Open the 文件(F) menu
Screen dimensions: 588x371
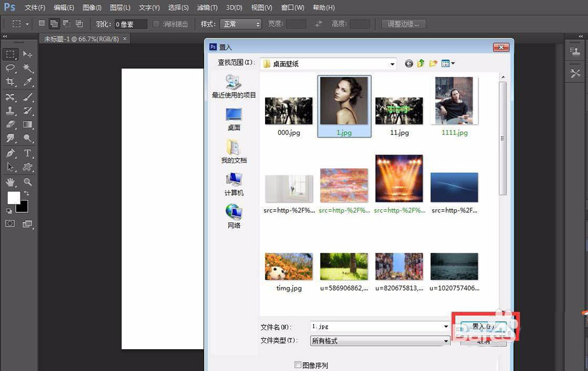point(35,8)
